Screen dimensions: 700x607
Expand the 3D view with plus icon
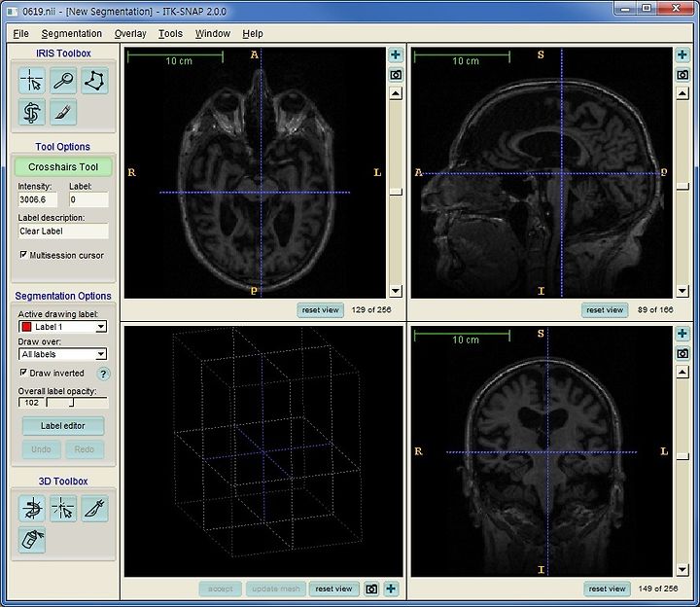[391, 589]
